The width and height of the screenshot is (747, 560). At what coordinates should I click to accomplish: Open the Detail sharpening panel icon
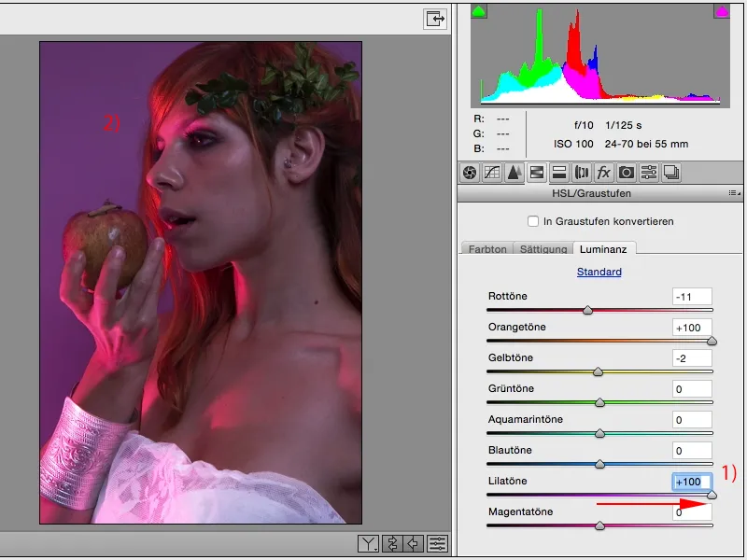(514, 173)
